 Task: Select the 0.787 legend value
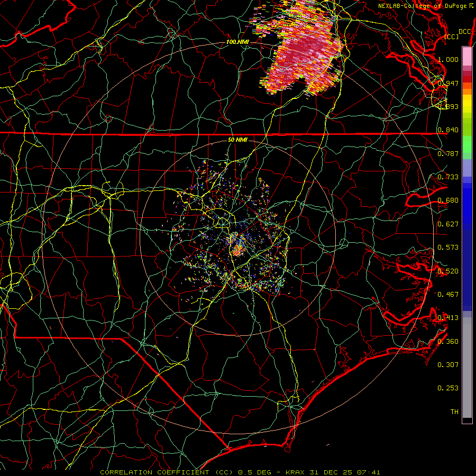[x=448, y=153]
